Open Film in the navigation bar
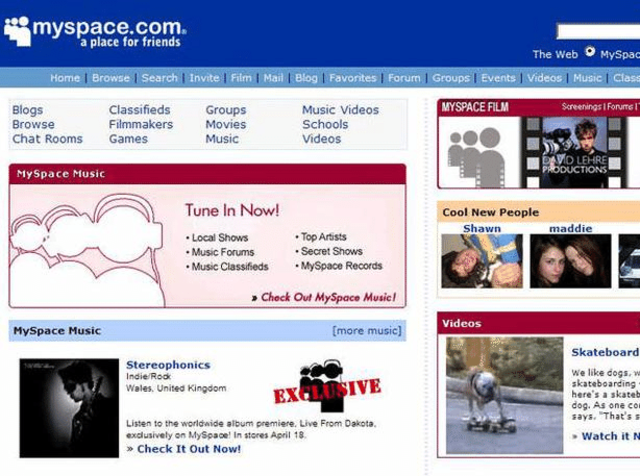Viewport: 640px width, 476px height. coord(241,78)
